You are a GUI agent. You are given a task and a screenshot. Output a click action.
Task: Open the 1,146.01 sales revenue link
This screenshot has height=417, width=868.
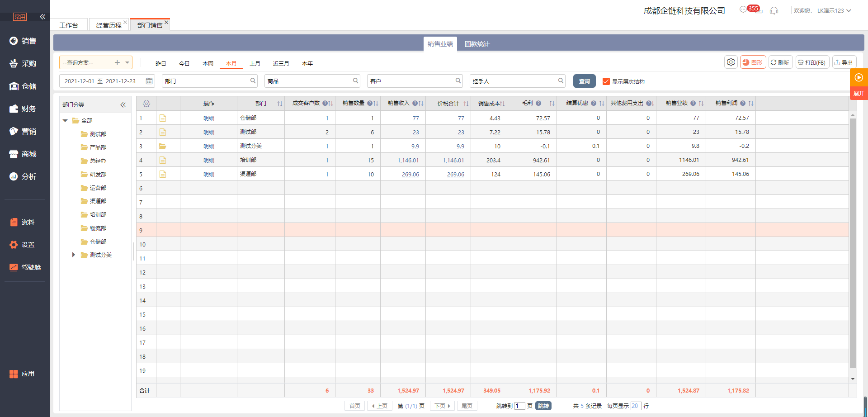pos(408,161)
